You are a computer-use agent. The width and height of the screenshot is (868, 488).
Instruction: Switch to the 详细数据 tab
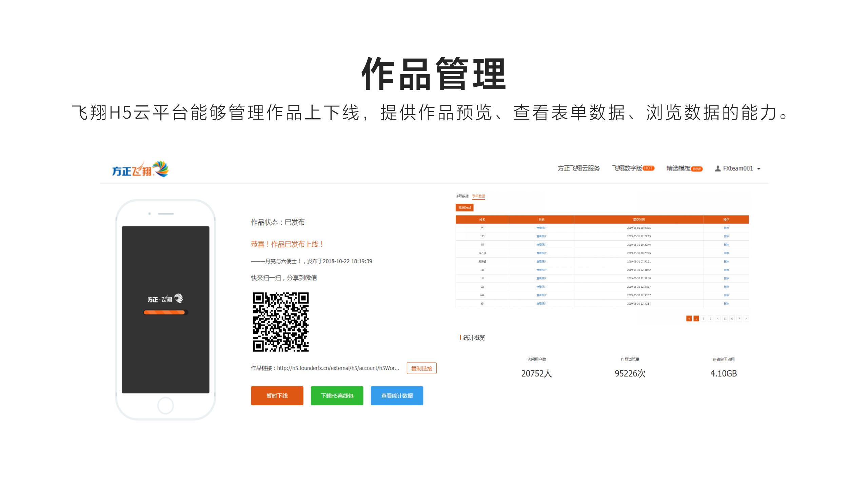[x=462, y=196]
